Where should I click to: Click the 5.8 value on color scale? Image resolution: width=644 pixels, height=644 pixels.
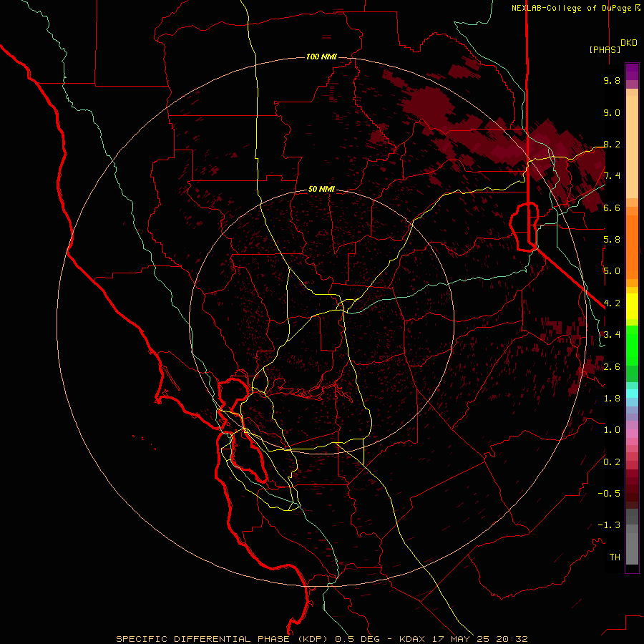click(612, 240)
